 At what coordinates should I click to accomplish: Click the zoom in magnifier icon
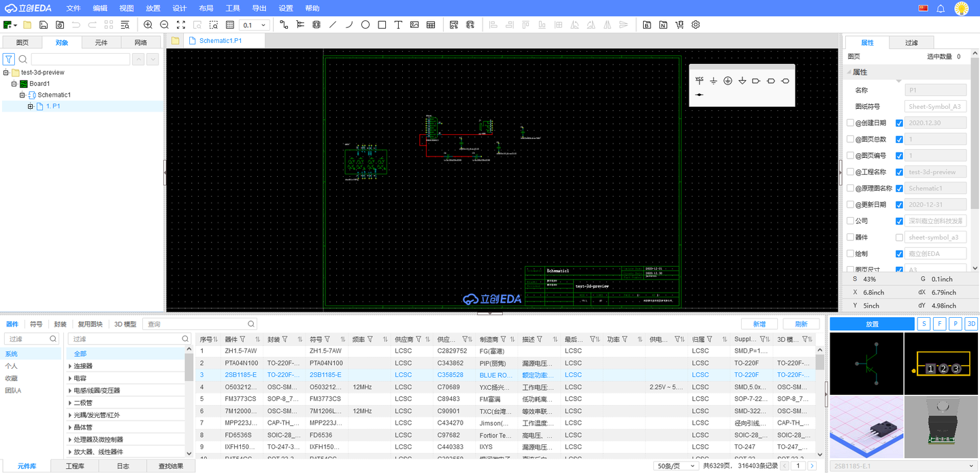coord(148,25)
